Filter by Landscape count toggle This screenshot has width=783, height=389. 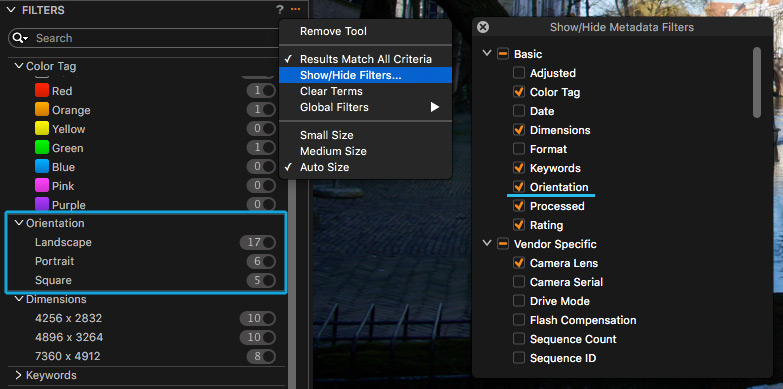(x=258, y=242)
